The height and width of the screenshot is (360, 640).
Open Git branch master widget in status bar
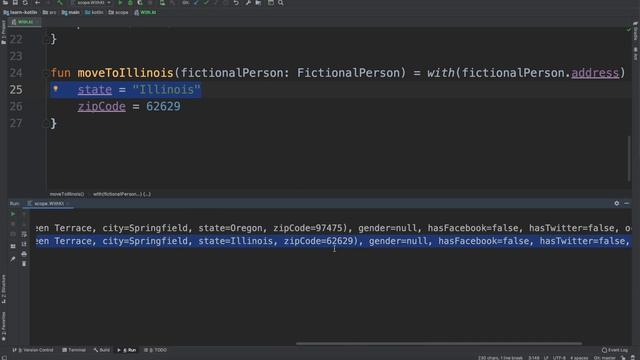[605, 358]
